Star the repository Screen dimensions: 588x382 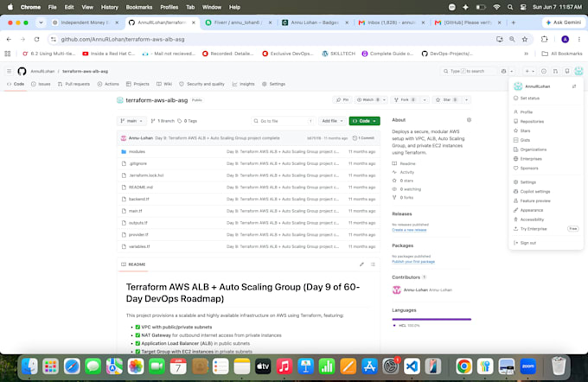point(447,99)
